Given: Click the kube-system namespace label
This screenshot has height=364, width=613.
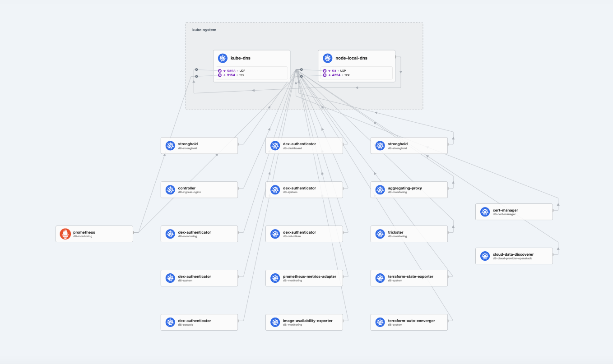Looking at the screenshot, I should (x=204, y=30).
